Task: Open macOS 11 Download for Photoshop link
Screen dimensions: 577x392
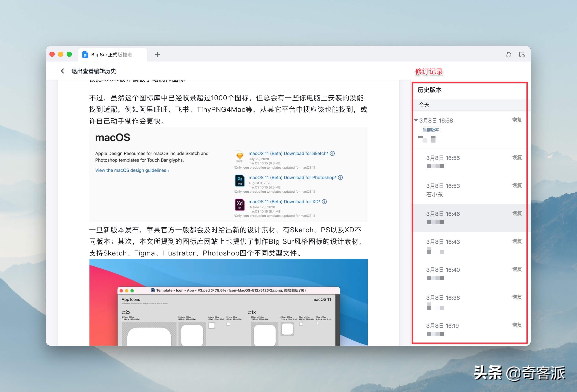Action: (292, 177)
